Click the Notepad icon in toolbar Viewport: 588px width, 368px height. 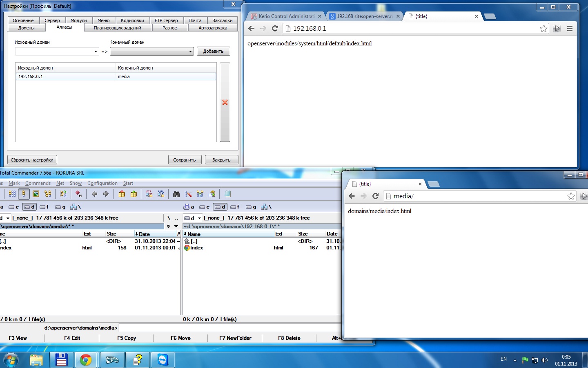[x=228, y=194]
